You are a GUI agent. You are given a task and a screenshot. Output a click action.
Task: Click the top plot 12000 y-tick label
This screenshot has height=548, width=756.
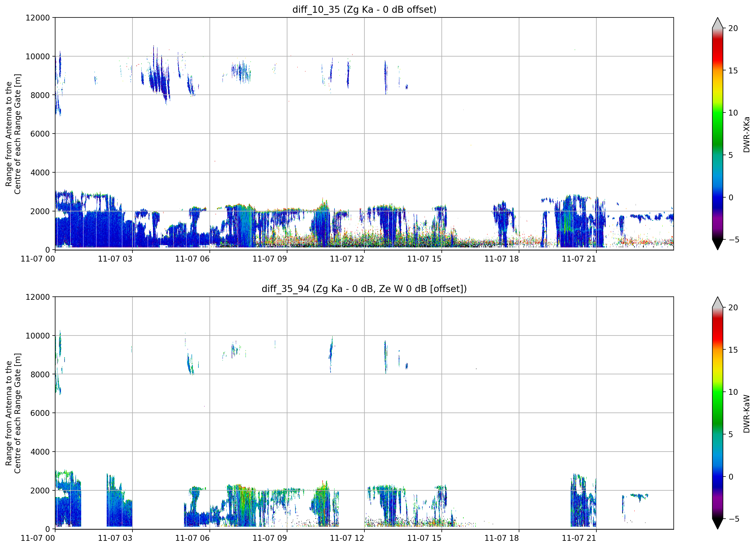[38, 18]
